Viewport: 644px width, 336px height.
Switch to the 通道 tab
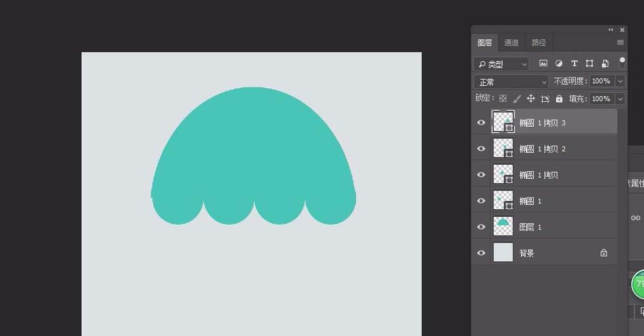[x=511, y=42]
